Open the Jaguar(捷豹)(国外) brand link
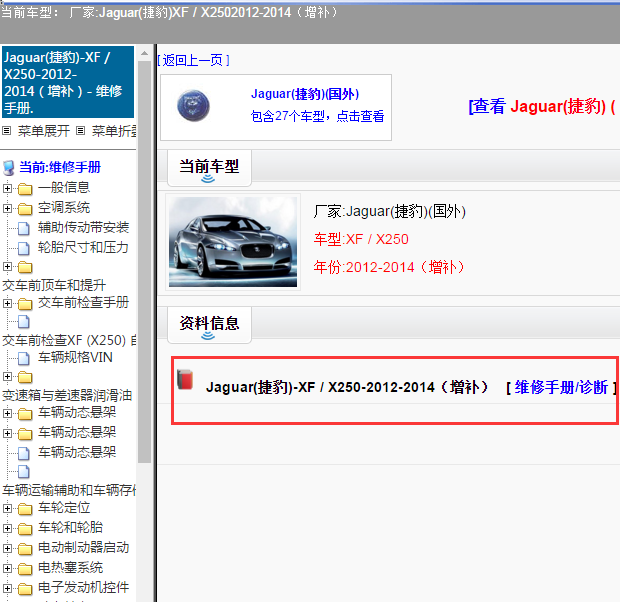Image resolution: width=620 pixels, height=602 pixels. click(305, 94)
